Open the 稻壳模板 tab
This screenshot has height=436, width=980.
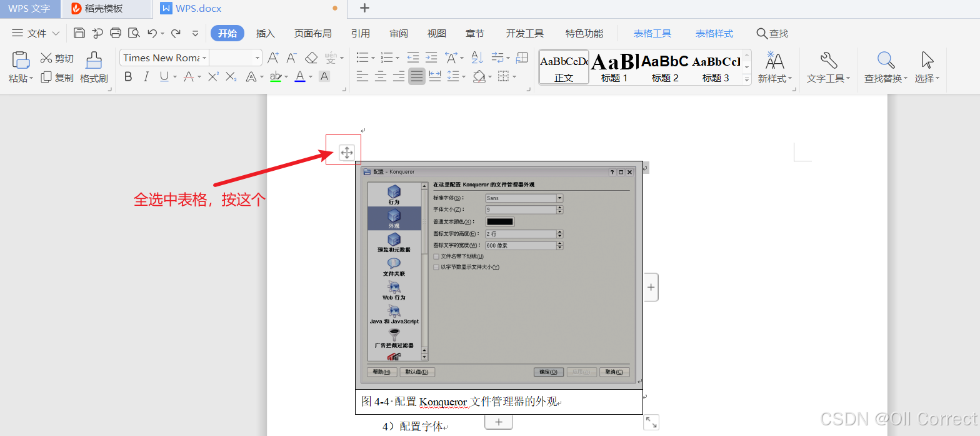(106, 9)
